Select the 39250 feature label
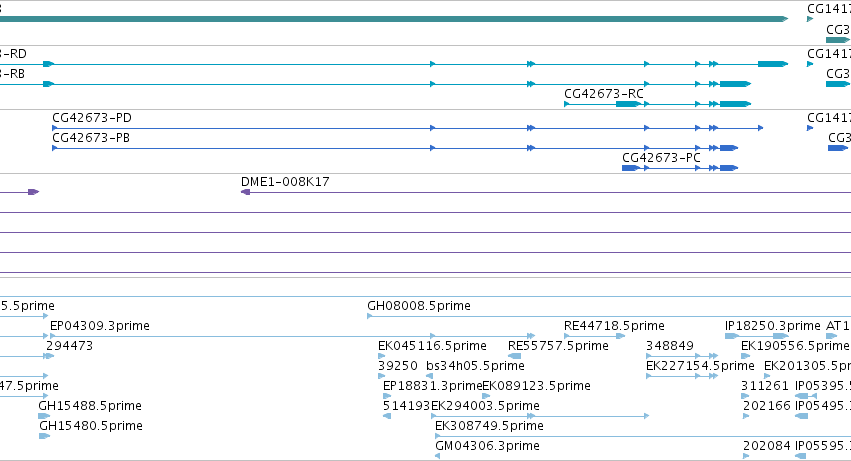This screenshot has height=461, width=851. pos(398,366)
